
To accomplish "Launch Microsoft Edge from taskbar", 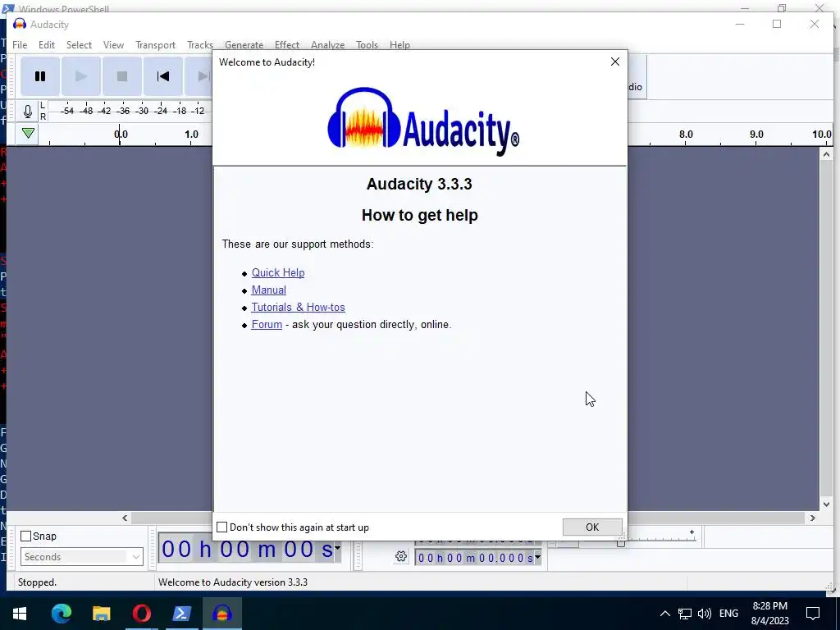I will (61, 614).
